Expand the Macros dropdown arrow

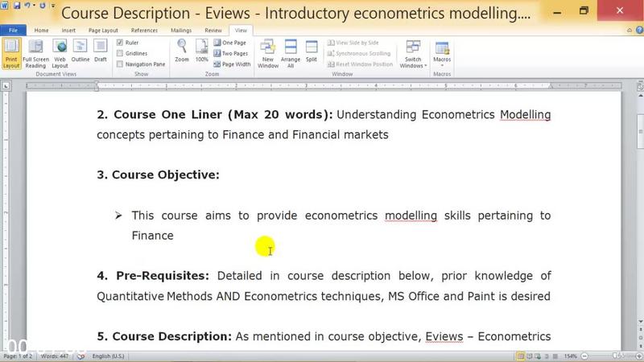click(442, 66)
